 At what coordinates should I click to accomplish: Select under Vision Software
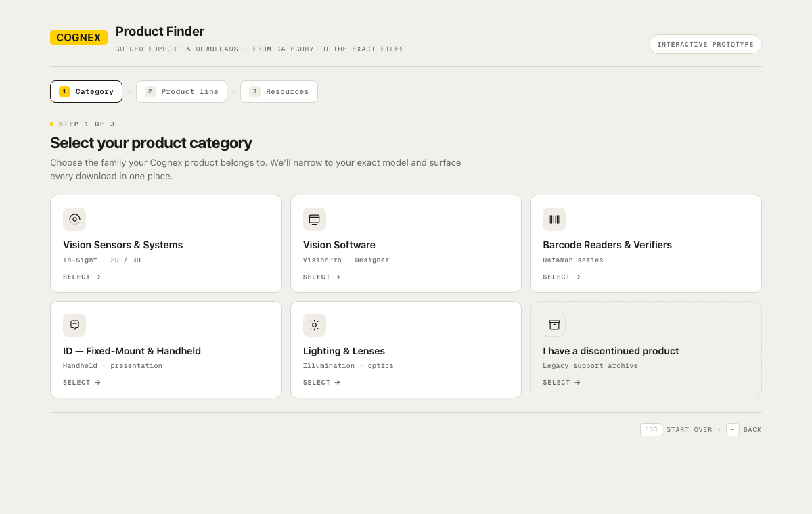click(321, 277)
